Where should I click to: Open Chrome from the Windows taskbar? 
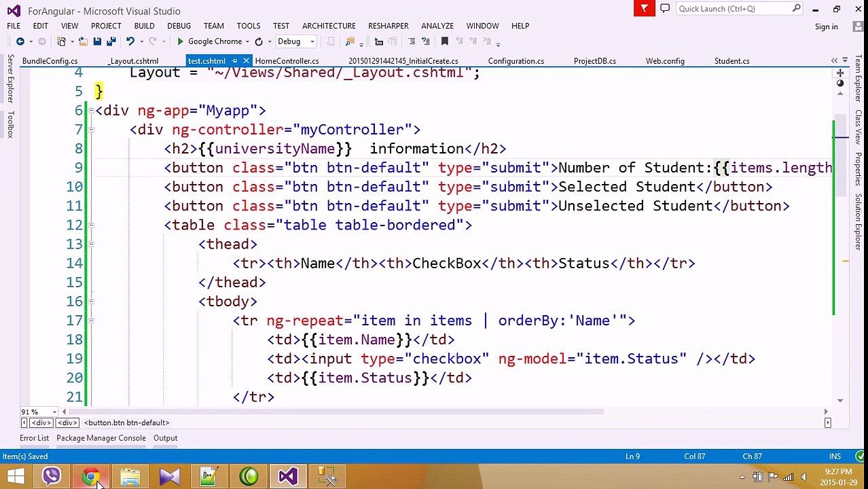click(x=91, y=476)
